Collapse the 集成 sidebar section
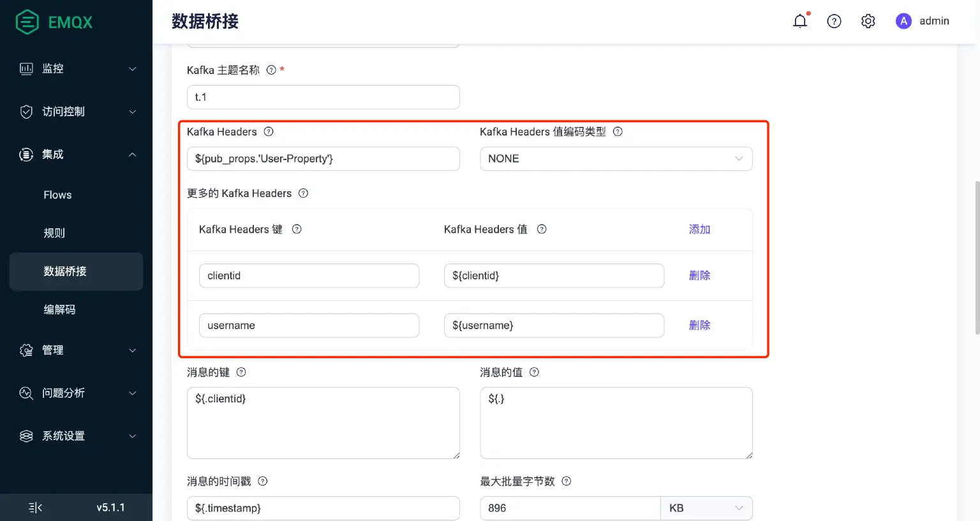 point(54,154)
